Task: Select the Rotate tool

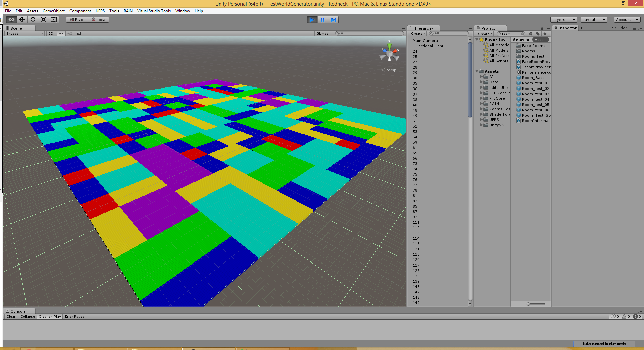Action: 33,20
